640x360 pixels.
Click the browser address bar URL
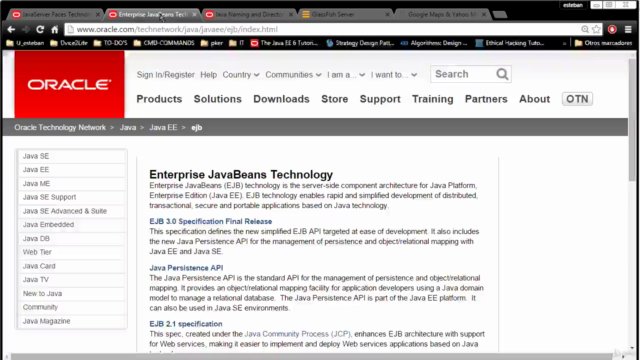(x=177, y=29)
